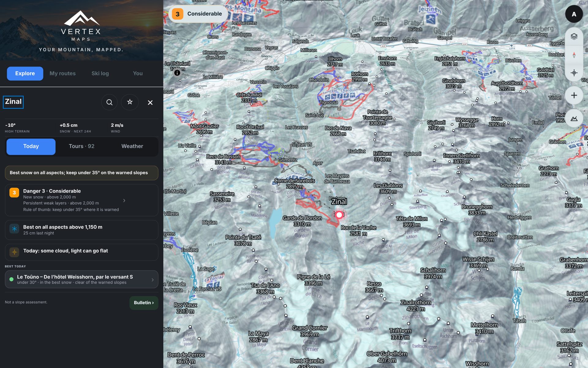Open Le Toûno hôtel Weisshorn tour
Image resolution: width=588 pixels, height=368 pixels.
[x=81, y=279]
